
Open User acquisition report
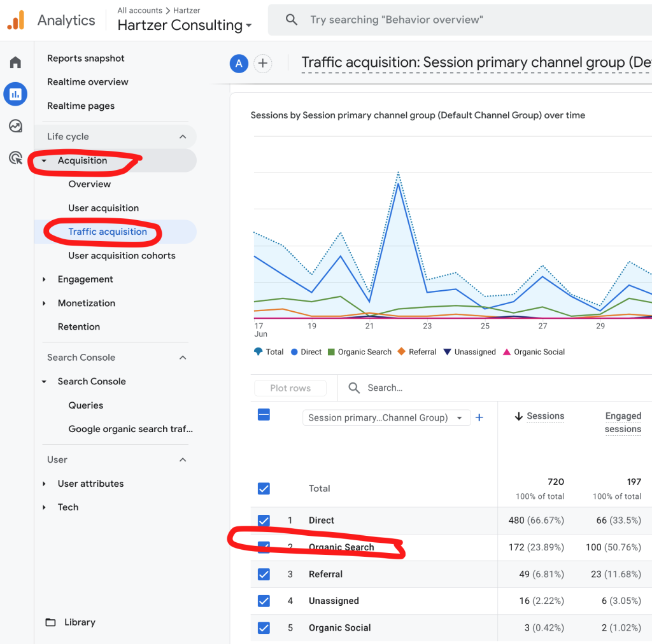pyautogui.click(x=104, y=208)
